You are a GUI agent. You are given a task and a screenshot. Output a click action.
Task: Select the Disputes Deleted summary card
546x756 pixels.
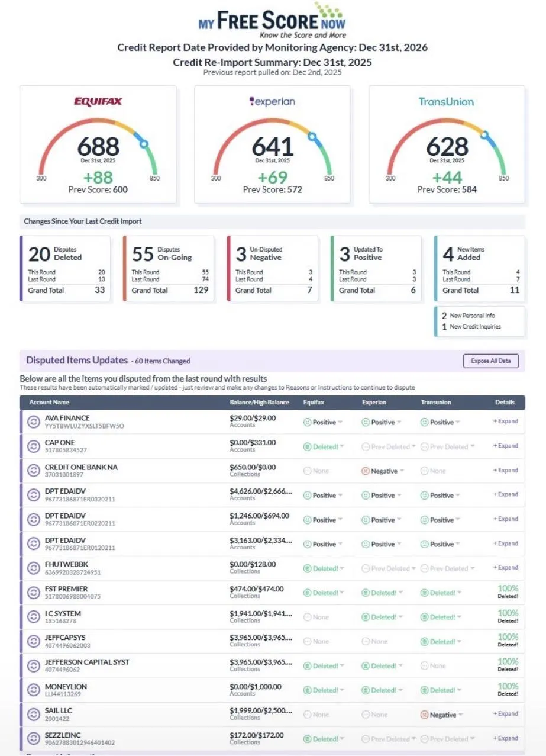click(x=65, y=269)
